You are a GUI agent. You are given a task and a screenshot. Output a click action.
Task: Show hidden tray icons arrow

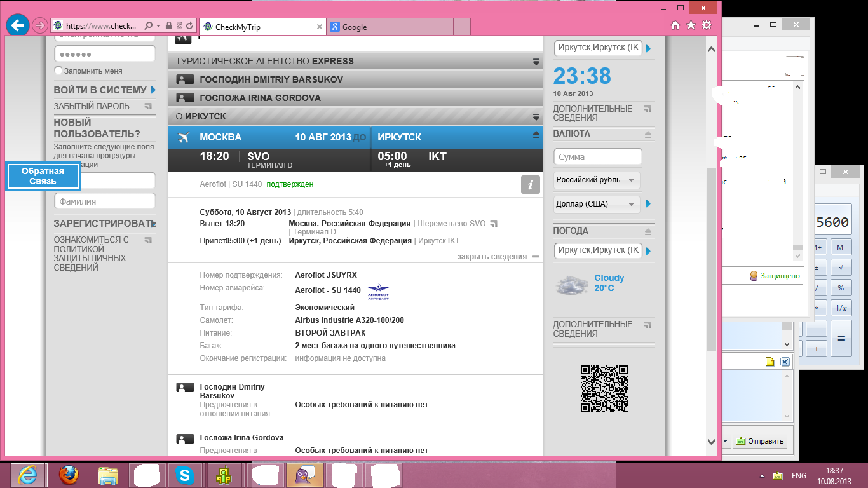coord(761,476)
